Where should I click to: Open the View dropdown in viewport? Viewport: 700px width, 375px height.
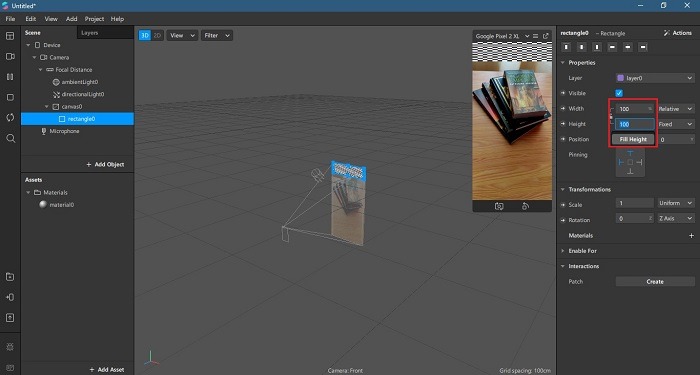click(182, 36)
